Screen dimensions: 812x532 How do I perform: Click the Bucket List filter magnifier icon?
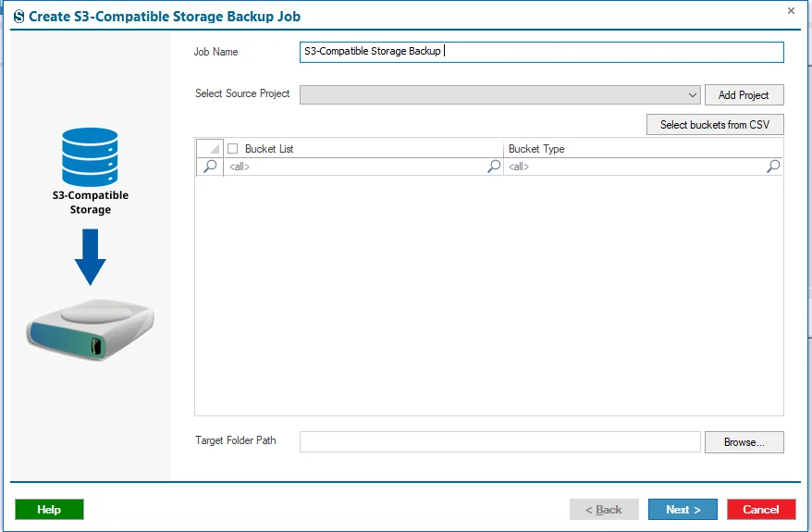[x=494, y=166]
